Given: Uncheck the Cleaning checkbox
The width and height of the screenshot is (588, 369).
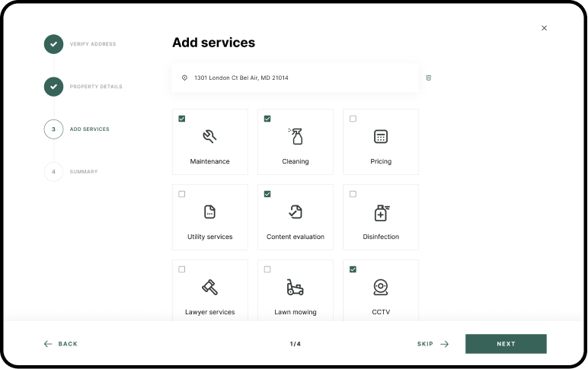Looking at the screenshot, I should coord(267,119).
